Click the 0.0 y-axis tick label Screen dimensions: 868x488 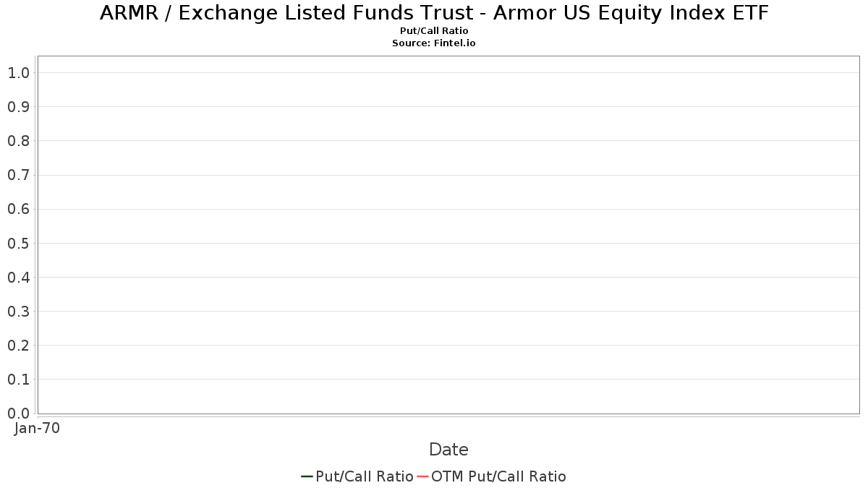coord(19,414)
